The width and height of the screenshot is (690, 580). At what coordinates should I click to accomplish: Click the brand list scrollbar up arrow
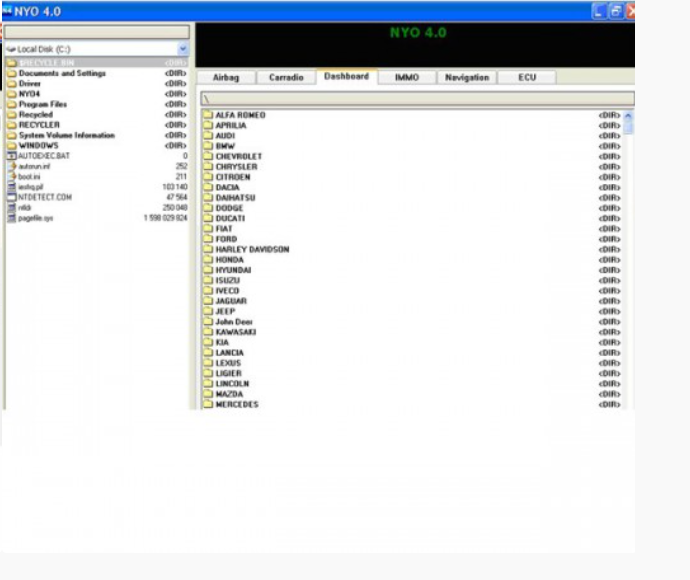628,116
